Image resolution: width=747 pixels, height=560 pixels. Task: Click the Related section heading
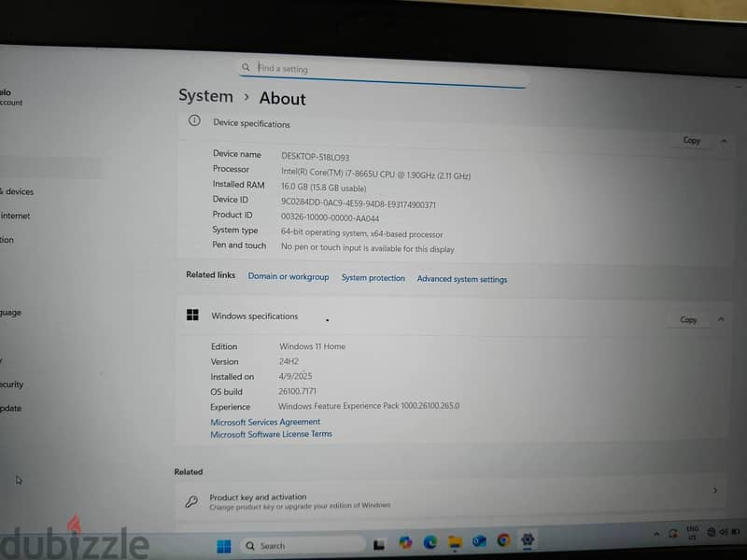tap(189, 472)
